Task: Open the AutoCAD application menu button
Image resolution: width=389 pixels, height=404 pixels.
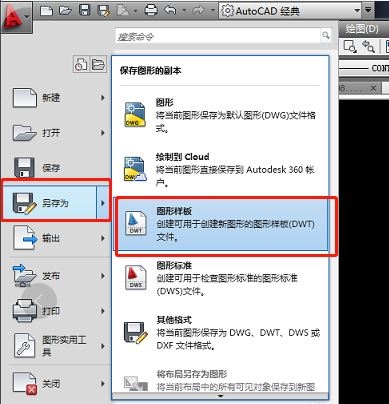Action: click(x=16, y=17)
